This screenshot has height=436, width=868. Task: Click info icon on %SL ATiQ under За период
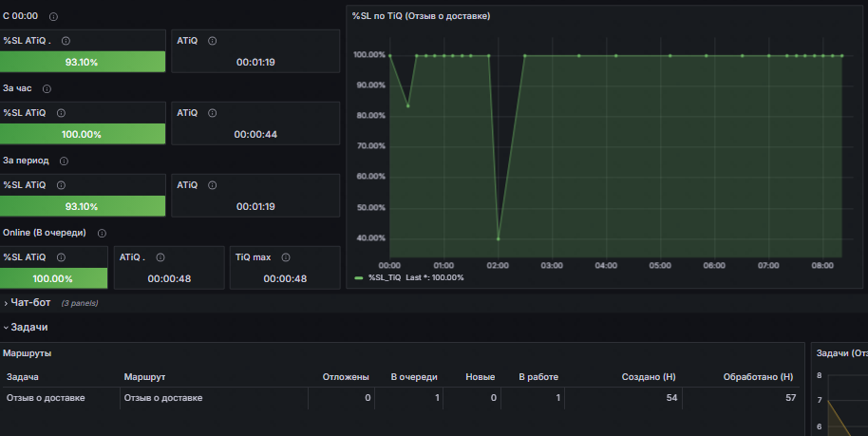tap(61, 185)
